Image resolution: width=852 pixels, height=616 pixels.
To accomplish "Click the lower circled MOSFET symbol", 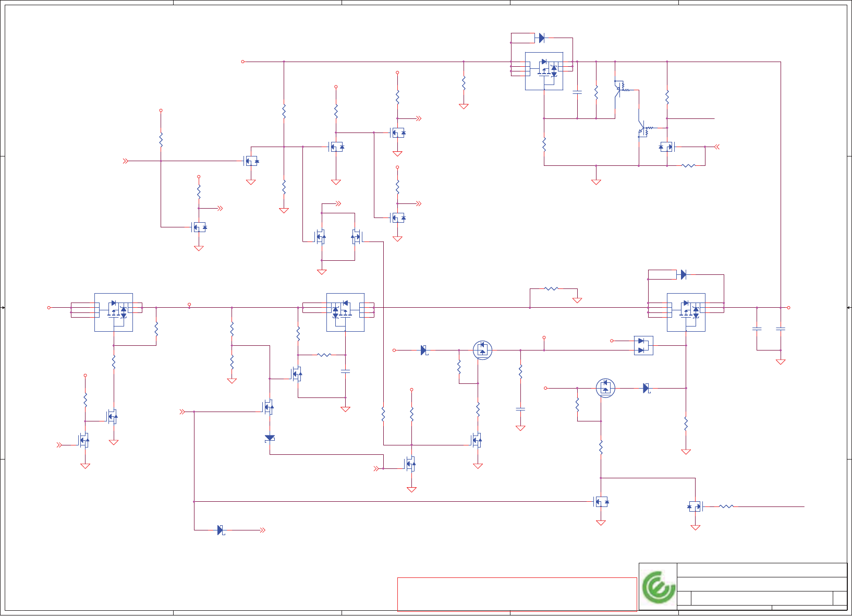I will click(605, 388).
